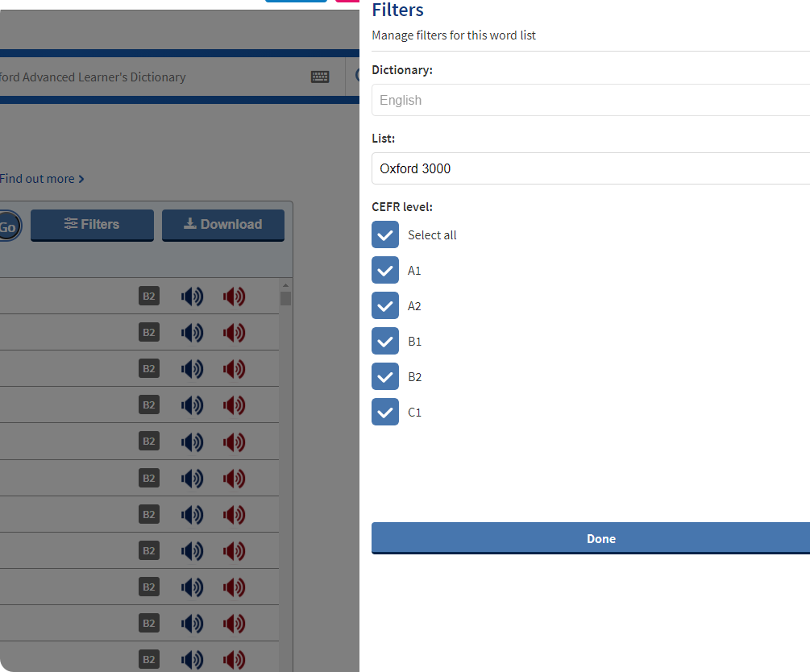Viewport: 810px width, 672px height.
Task: Play red audio in fourth B2 row
Action: point(234,405)
